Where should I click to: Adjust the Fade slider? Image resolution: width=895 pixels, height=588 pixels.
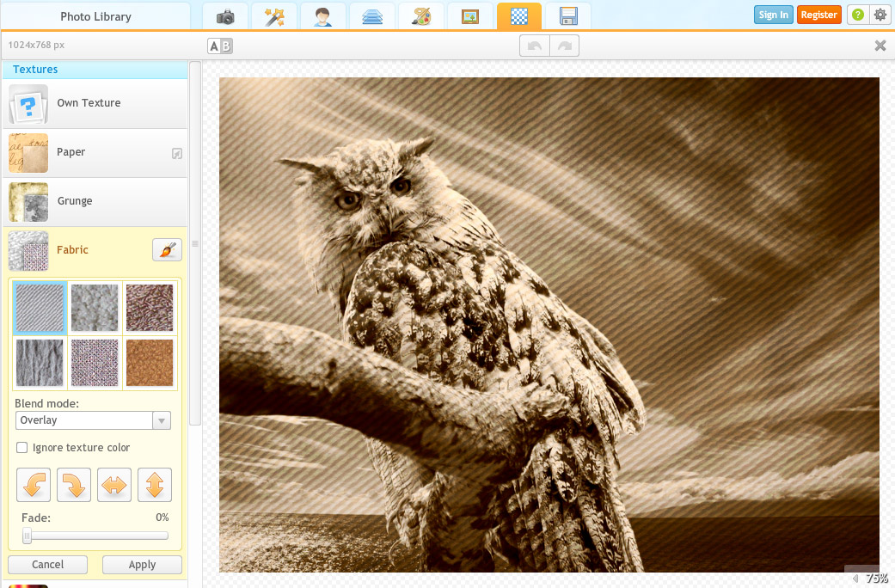tap(28, 536)
